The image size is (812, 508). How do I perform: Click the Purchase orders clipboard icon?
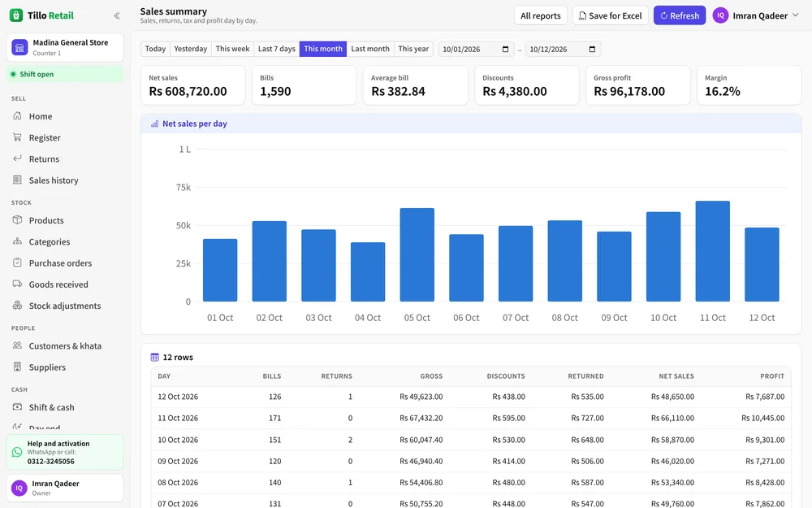[18, 263]
